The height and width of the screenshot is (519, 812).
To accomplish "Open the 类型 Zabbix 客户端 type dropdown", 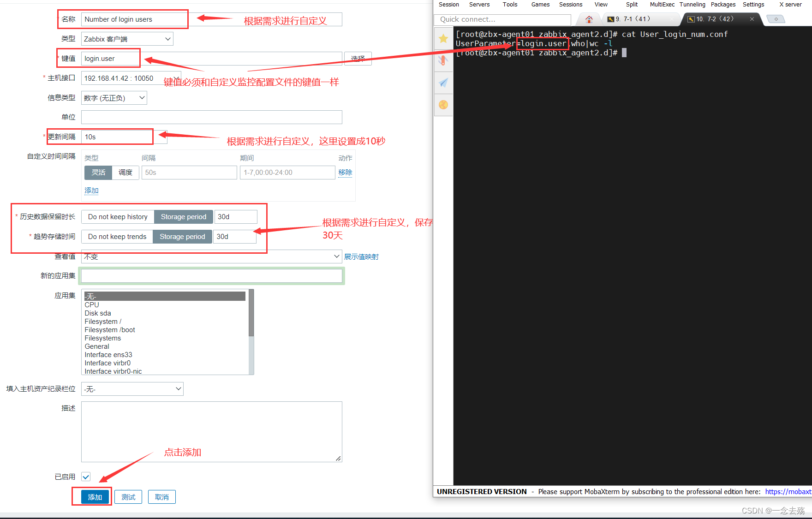I will (x=127, y=39).
